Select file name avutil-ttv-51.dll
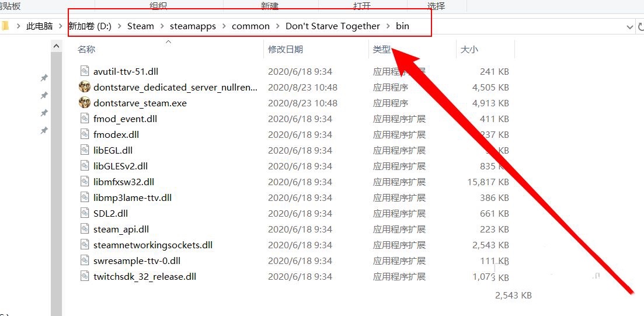644x316 pixels. [x=126, y=71]
